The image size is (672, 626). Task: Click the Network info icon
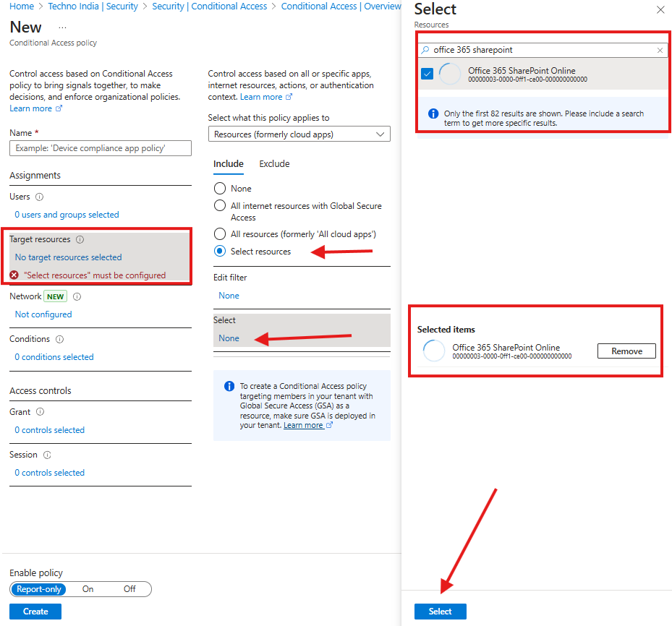pos(77,296)
